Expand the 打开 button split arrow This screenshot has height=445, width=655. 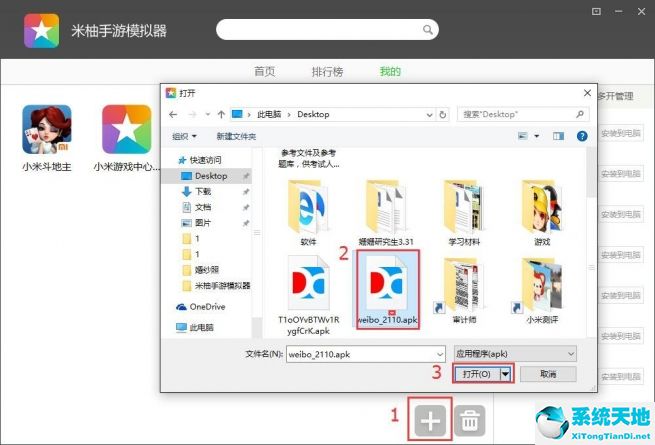pos(505,374)
